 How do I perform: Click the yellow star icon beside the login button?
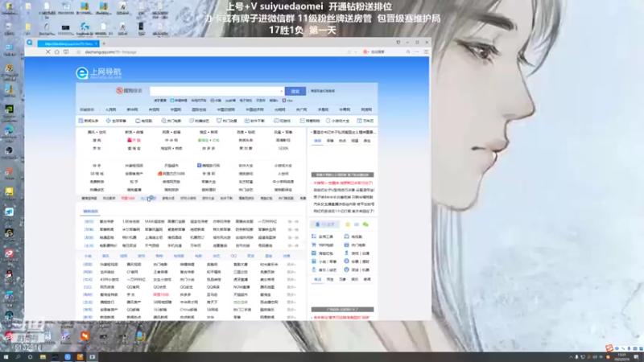[348, 224]
